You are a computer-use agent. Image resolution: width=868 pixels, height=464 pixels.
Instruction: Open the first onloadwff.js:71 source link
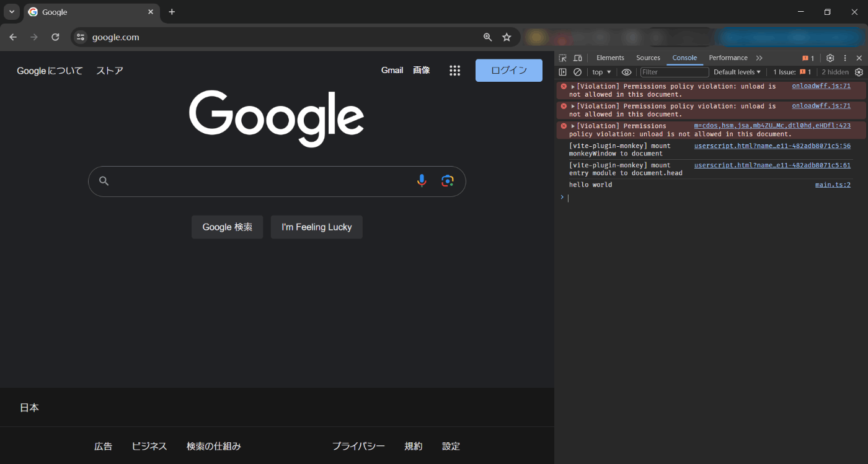[x=821, y=86]
